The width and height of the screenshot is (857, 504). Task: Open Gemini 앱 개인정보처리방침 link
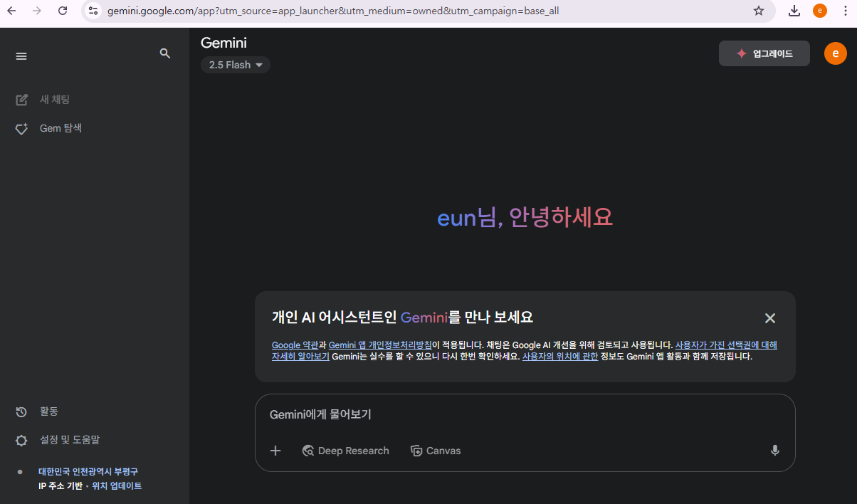coord(380,345)
